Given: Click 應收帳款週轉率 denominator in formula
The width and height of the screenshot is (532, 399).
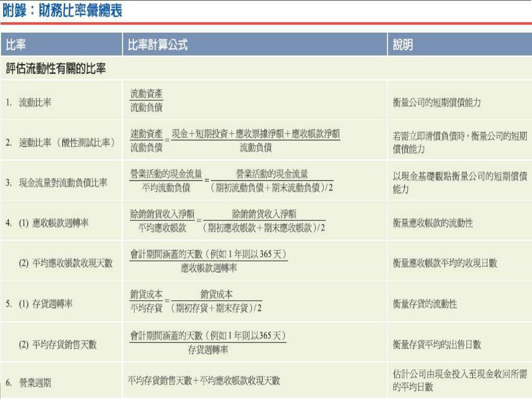Looking at the screenshot, I should pos(209,268).
